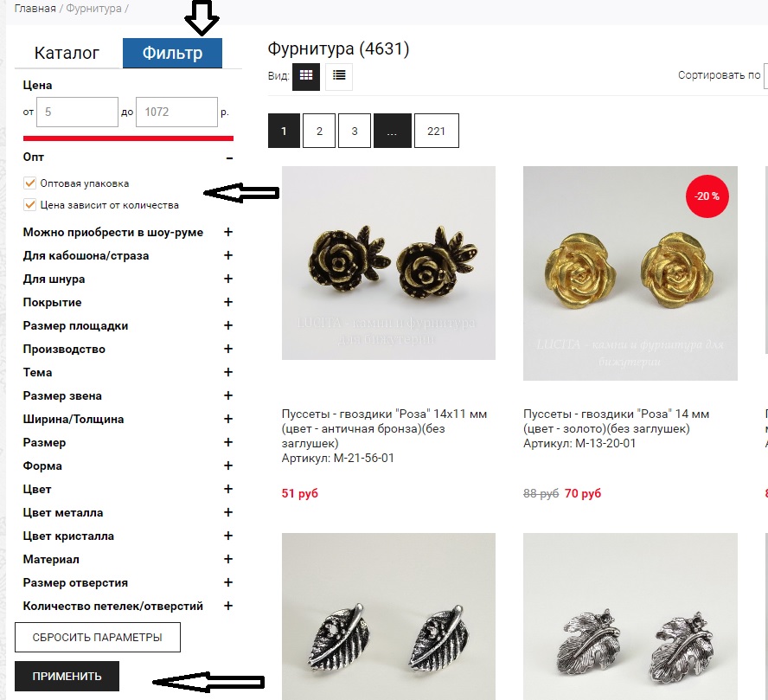This screenshot has height=700, width=768.
Task: Click the minimum price input field
Action: 77,112
